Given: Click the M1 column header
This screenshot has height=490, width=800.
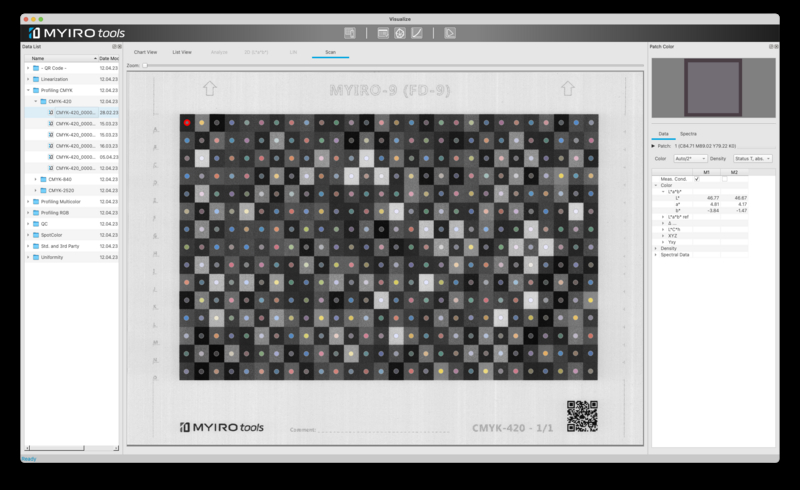Looking at the screenshot, I should pyautogui.click(x=706, y=172).
